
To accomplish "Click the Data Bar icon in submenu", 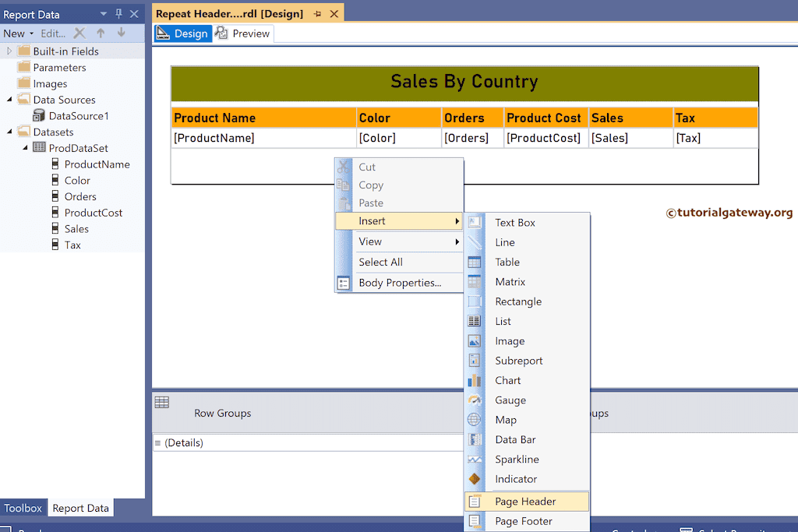I will [475, 439].
